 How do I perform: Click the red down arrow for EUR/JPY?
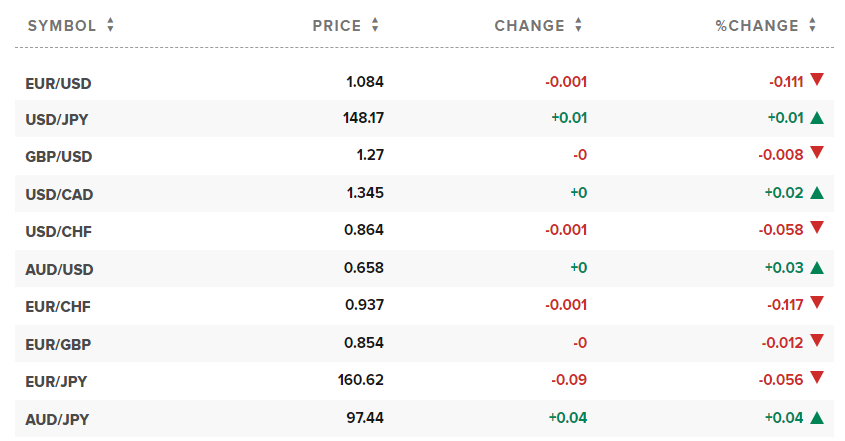[817, 377]
